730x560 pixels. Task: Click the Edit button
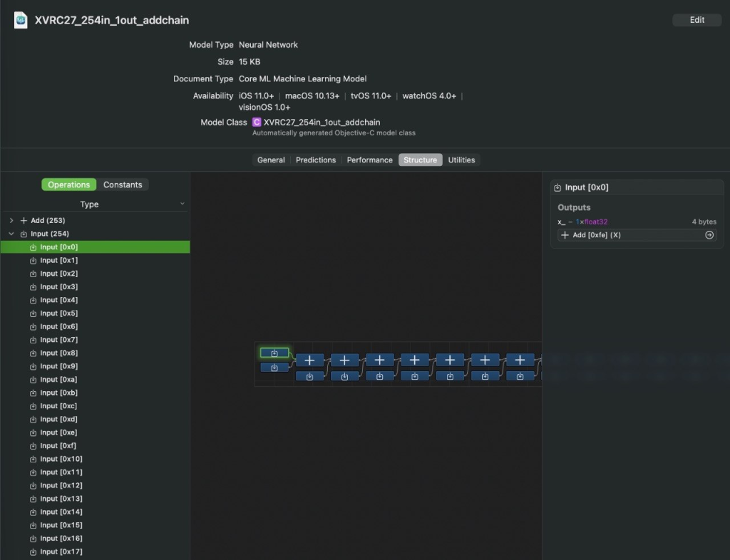696,20
